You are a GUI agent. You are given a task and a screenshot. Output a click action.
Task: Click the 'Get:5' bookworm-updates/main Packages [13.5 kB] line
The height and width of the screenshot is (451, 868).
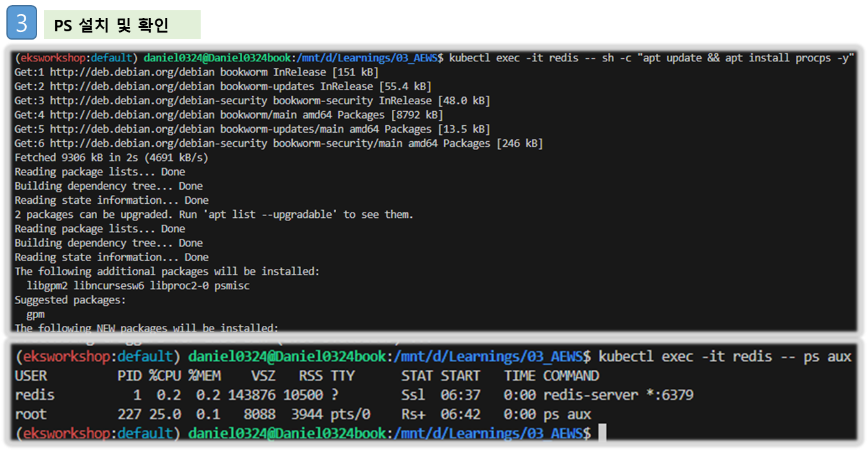click(x=252, y=129)
